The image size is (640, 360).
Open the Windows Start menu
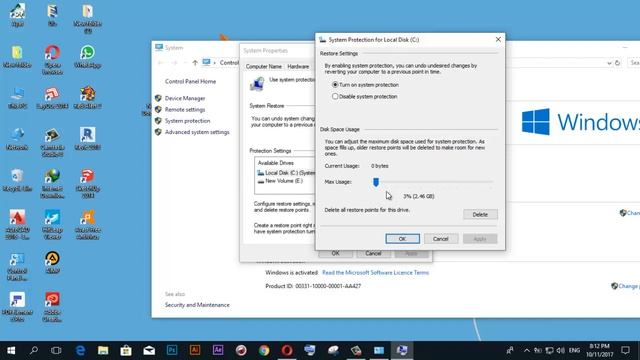click(x=11, y=350)
